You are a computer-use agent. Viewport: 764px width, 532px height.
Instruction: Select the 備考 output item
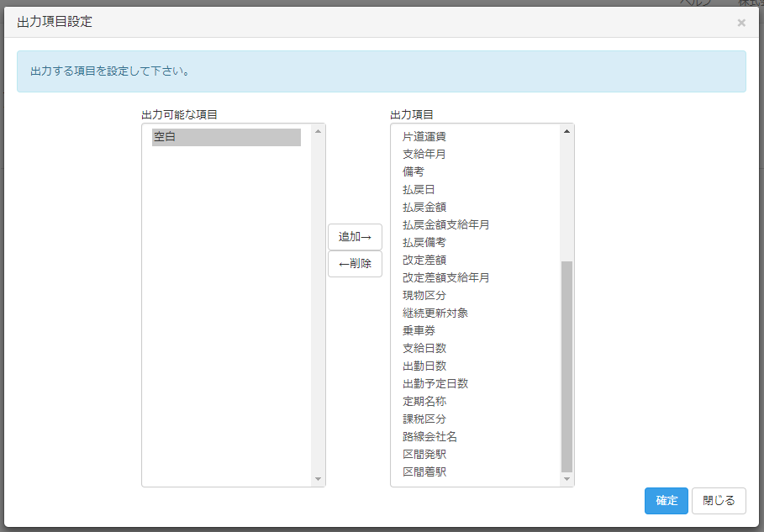[414, 171]
